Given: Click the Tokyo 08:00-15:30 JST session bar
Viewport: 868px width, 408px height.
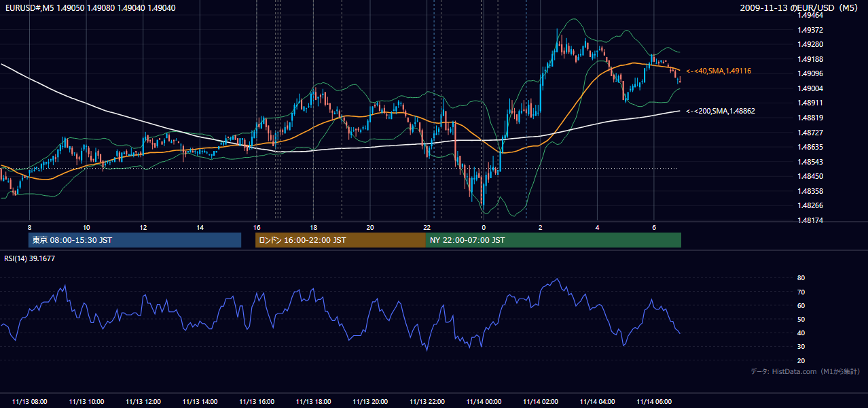Looking at the screenshot, I should click(x=134, y=240).
